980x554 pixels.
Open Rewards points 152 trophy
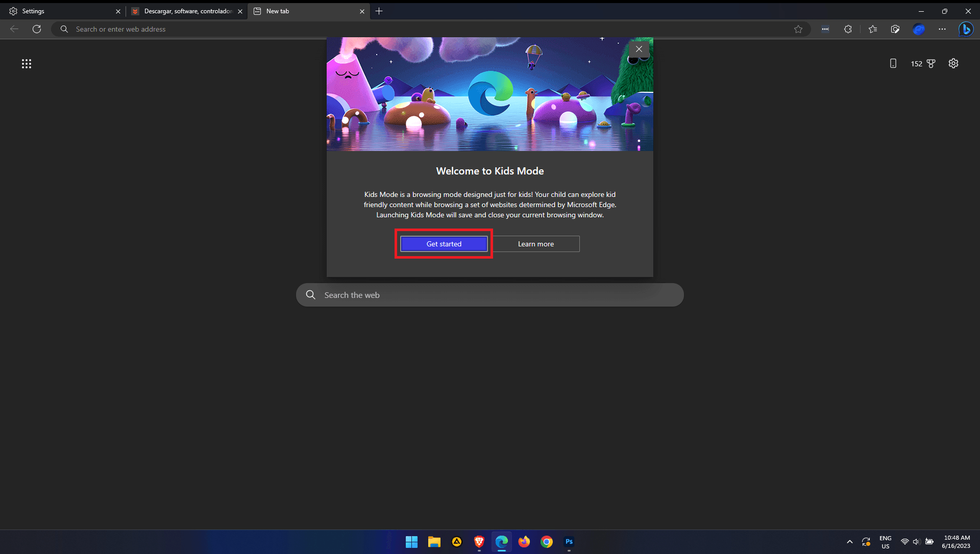923,63
